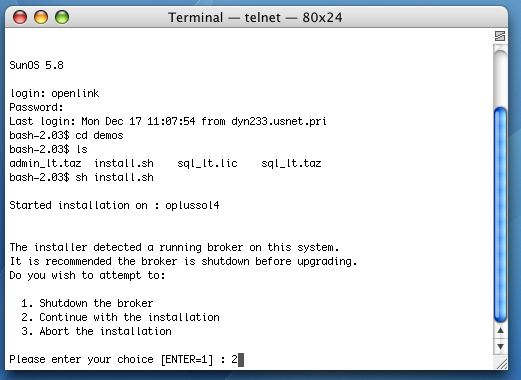Close the Terminal window with red button
Screen dimensions: 521x380
coord(20,17)
